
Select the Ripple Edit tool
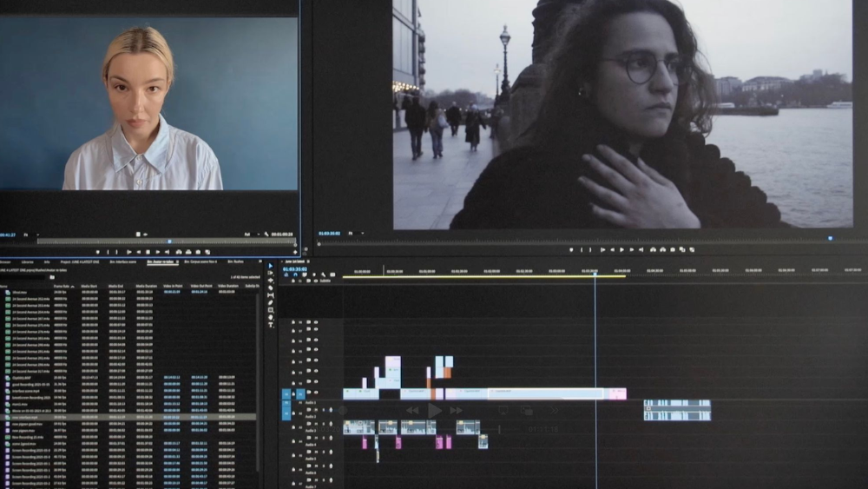pyautogui.click(x=270, y=281)
